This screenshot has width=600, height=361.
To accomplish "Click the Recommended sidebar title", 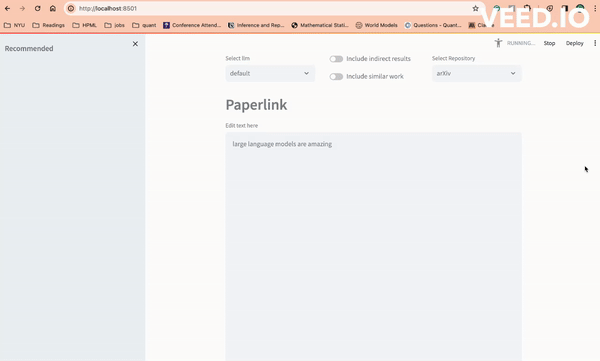I will point(29,49).
